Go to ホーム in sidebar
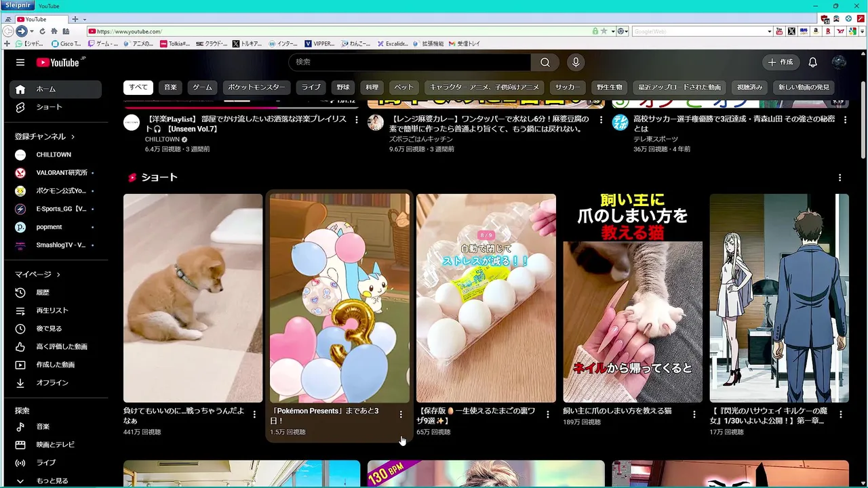Viewport: 868px width, 488px height. [x=56, y=89]
